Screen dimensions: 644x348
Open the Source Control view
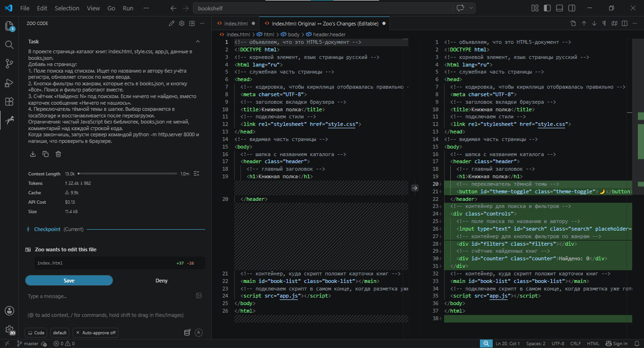coord(9,63)
